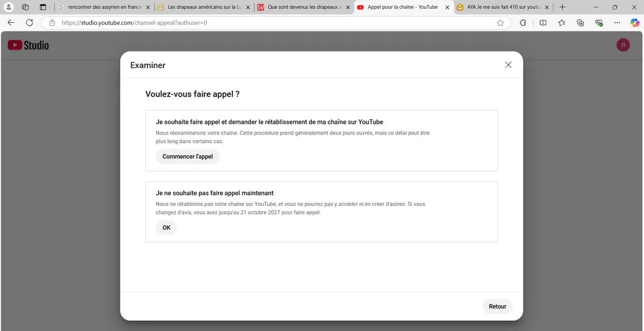Click the 'Examiner' dialog title
The image size is (644, 331).
(148, 65)
